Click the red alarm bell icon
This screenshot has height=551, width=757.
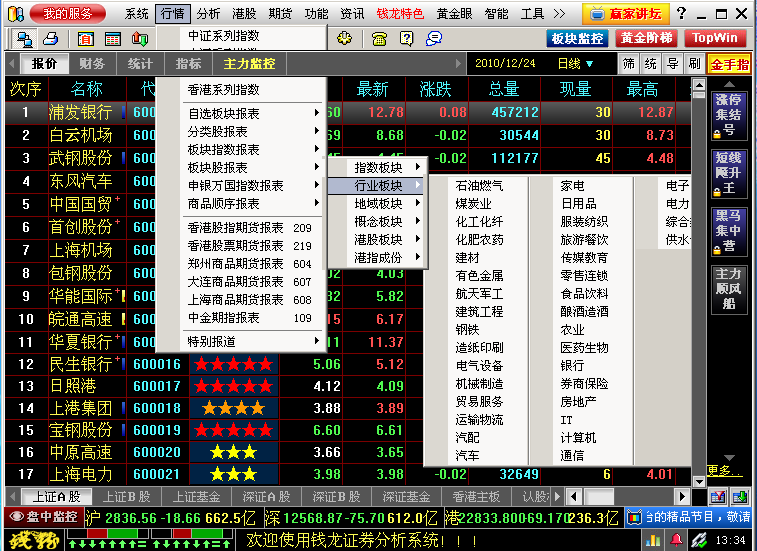[x=676, y=540]
